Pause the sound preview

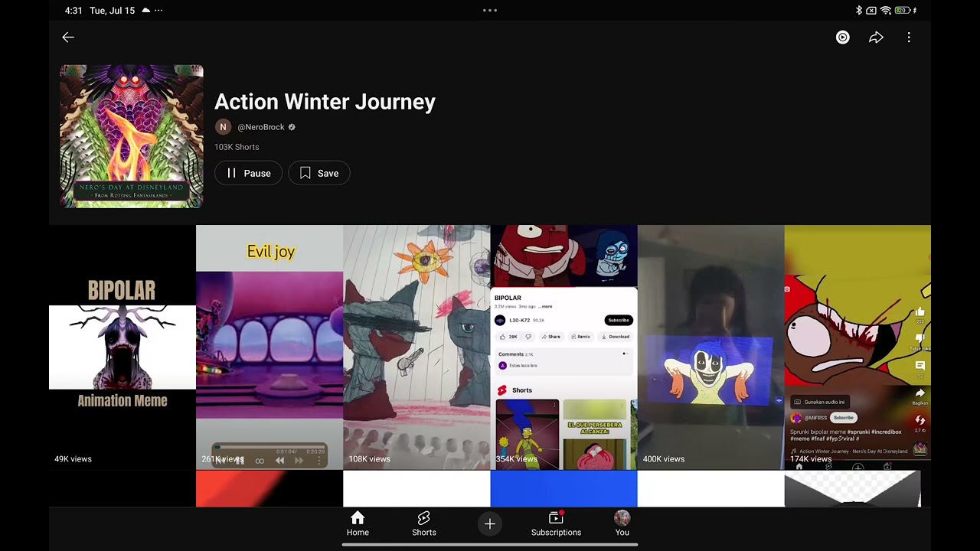pos(248,173)
